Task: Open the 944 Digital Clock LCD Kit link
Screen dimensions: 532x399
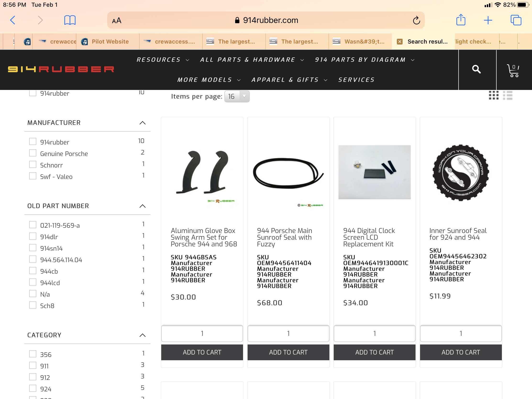Action: click(369, 237)
